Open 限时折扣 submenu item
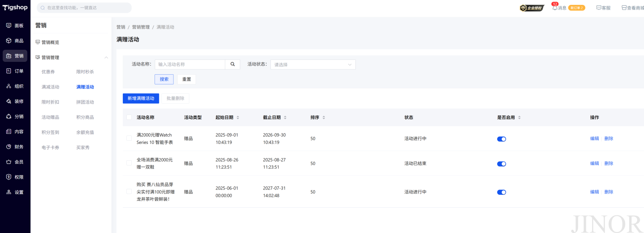This screenshot has width=644, height=233. tap(50, 102)
